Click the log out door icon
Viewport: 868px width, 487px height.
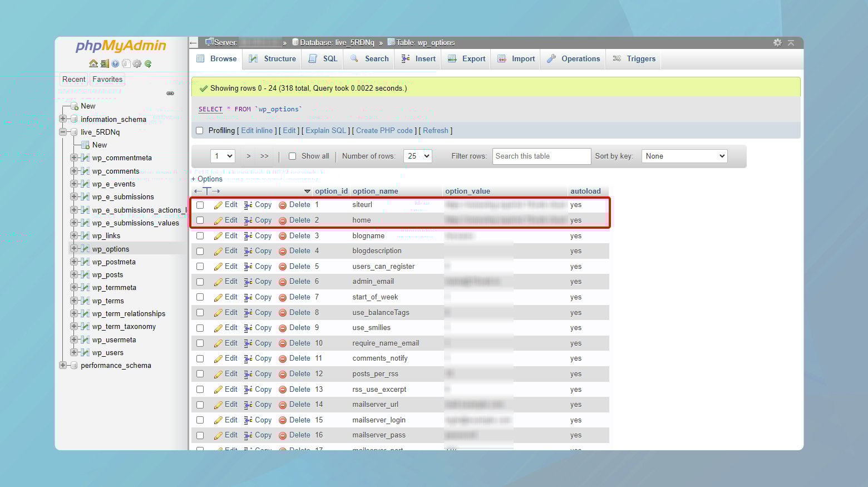[x=105, y=64]
